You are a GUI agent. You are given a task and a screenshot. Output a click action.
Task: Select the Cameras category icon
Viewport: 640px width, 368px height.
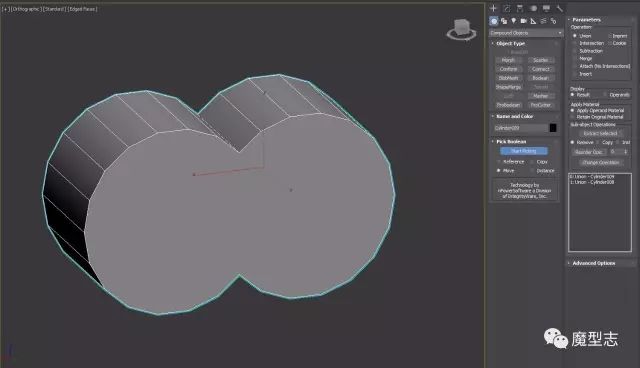coord(523,21)
